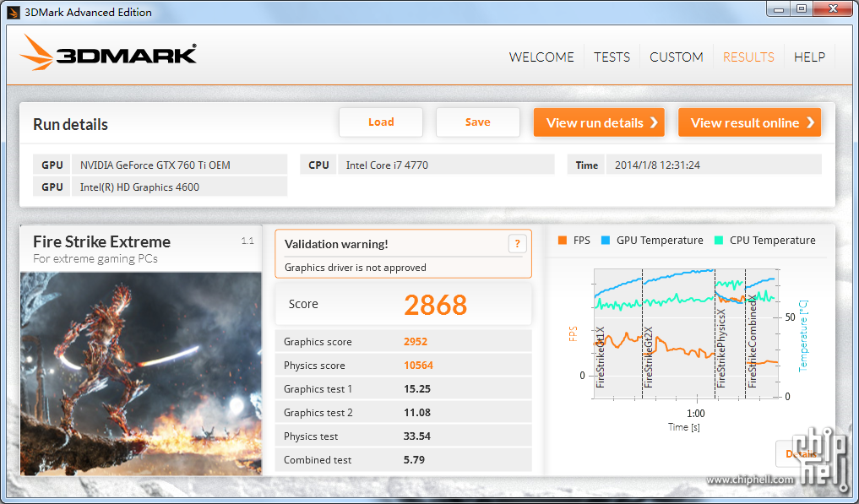Viewport: 859px width, 504px height.
Task: Click the orange FPS legend swatch
Action: [562, 240]
